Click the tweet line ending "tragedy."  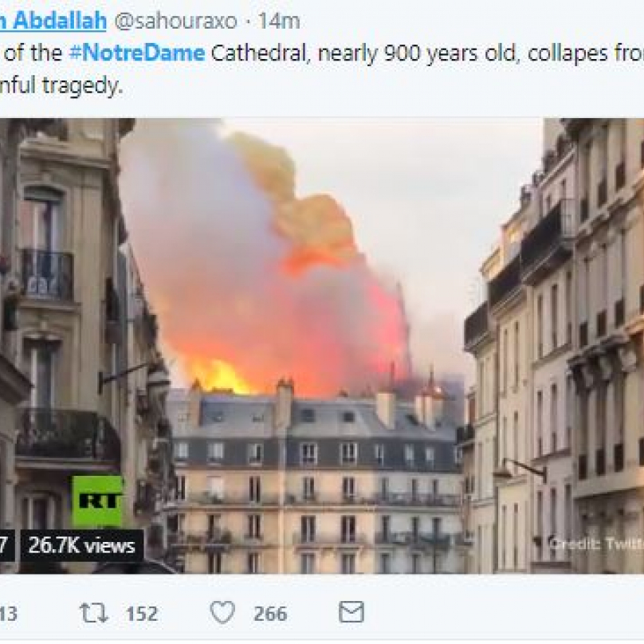coord(61,85)
